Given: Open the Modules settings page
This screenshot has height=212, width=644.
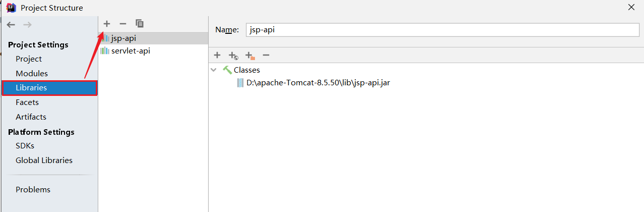Looking at the screenshot, I should pos(32,73).
